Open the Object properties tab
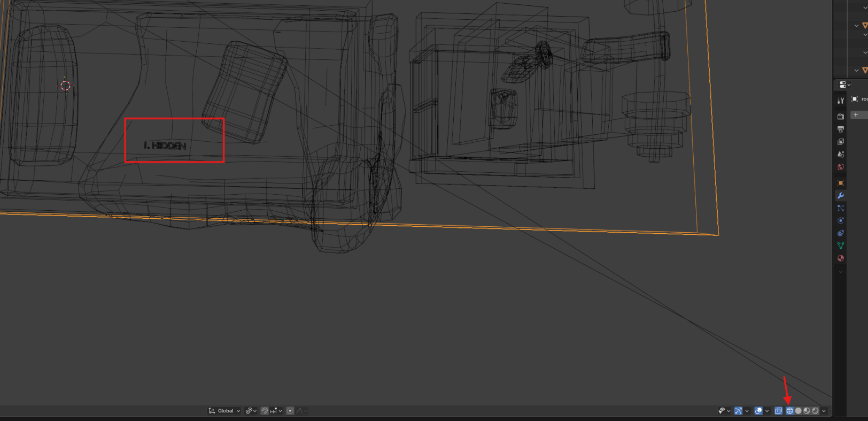 pyautogui.click(x=841, y=183)
